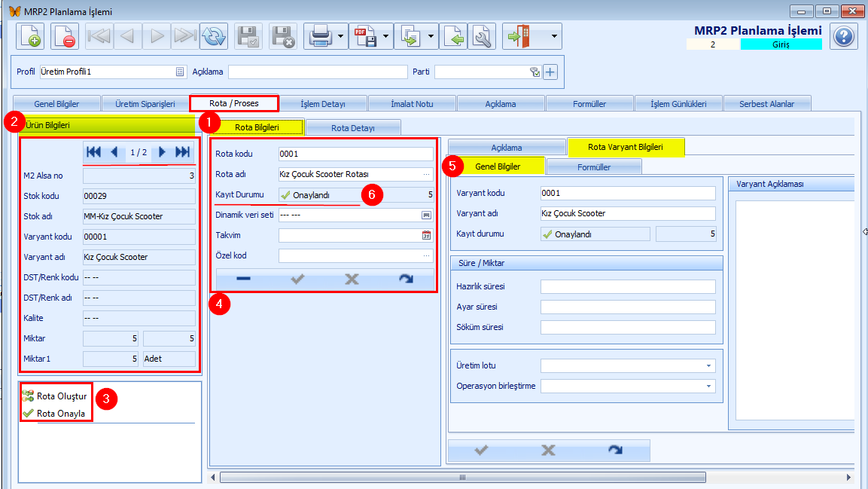Jump to first product record
The width and height of the screenshot is (868, 489).
coord(94,152)
